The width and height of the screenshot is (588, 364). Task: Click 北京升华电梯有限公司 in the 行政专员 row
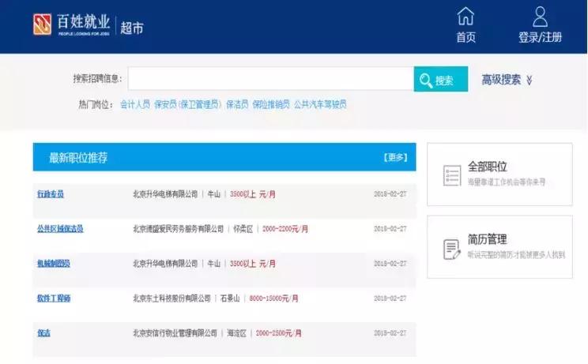tap(165, 194)
